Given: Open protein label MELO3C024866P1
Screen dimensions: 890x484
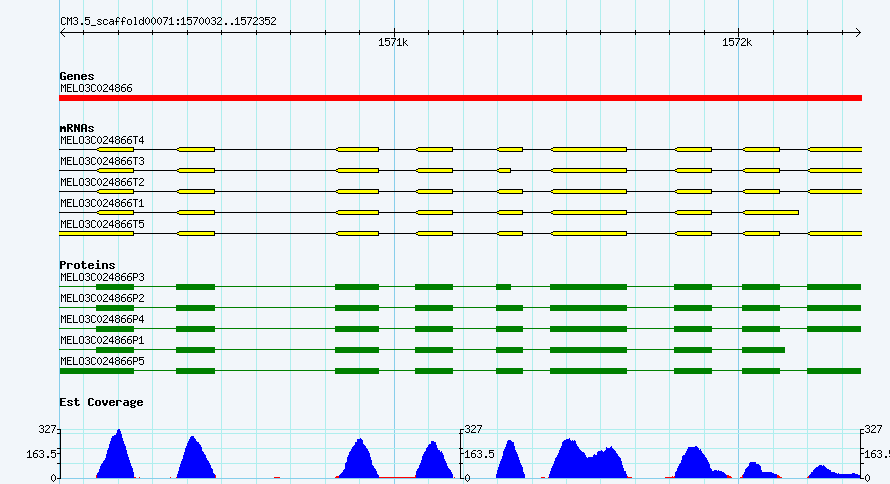Looking at the screenshot, I should point(102,340).
